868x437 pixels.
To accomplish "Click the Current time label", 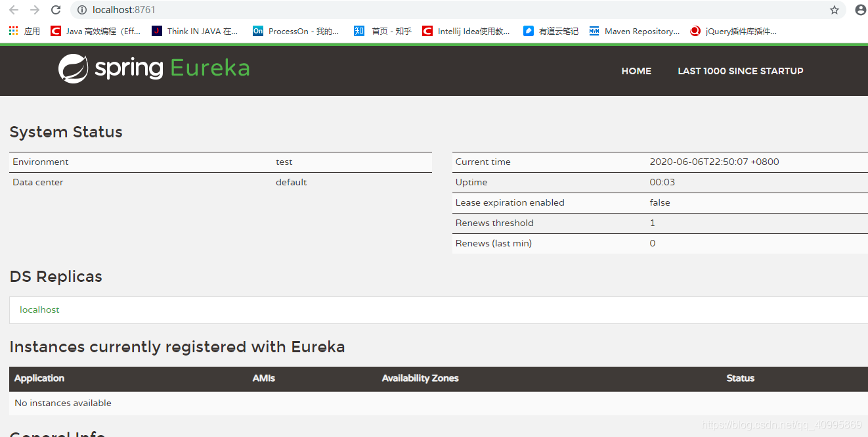I will (483, 162).
